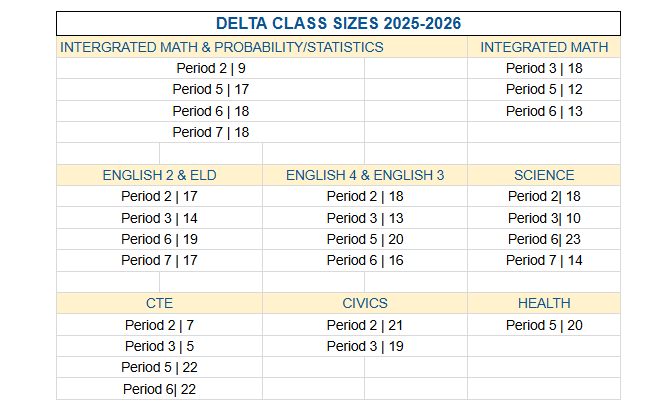Select Civics Period 2 | 21 cell
The height and width of the screenshot is (413, 646).
click(x=365, y=325)
